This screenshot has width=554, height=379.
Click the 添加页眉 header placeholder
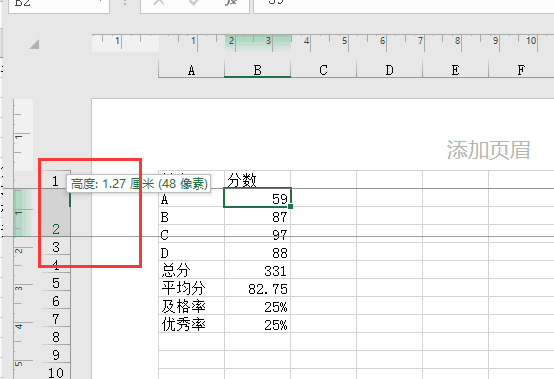click(x=488, y=150)
